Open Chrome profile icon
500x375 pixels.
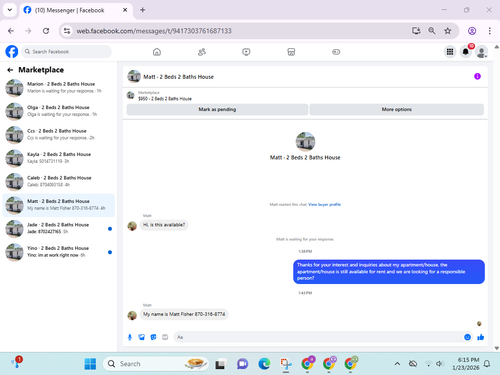point(472,31)
